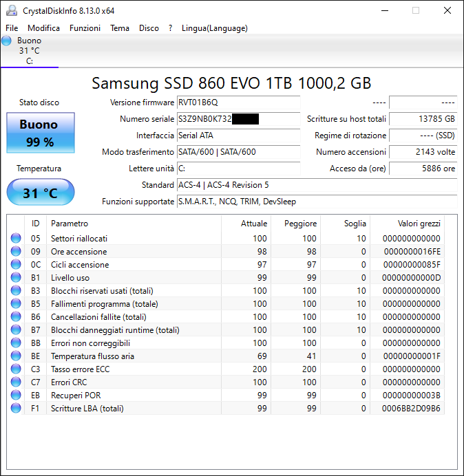Click status orb for Blocchi riservati usati row
Image resolution: width=464 pixels, height=476 pixels.
[16, 290]
